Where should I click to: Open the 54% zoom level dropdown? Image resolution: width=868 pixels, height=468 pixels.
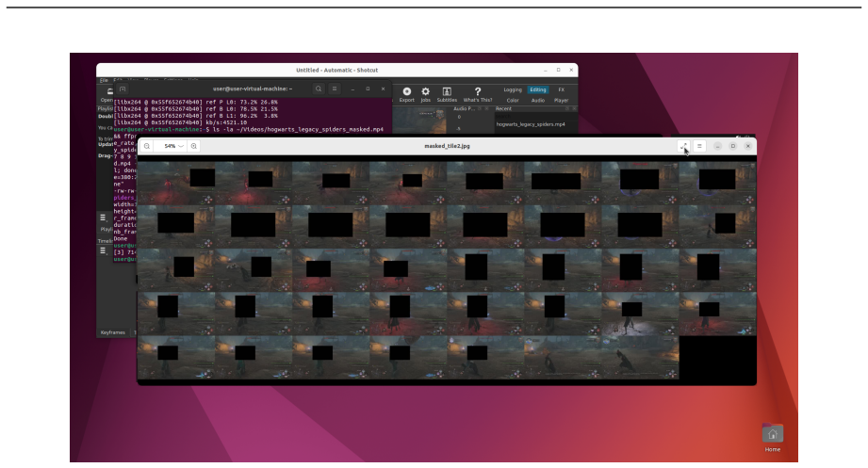pos(171,146)
